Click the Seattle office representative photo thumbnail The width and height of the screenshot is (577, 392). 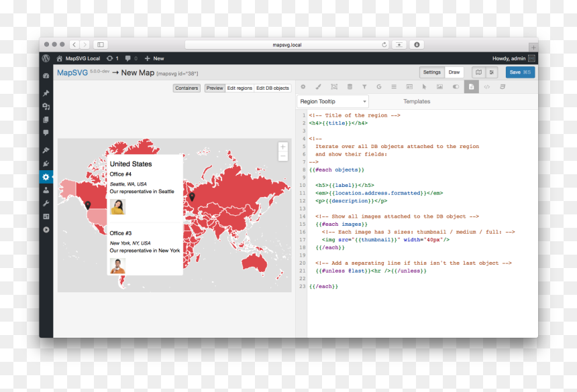point(118,207)
